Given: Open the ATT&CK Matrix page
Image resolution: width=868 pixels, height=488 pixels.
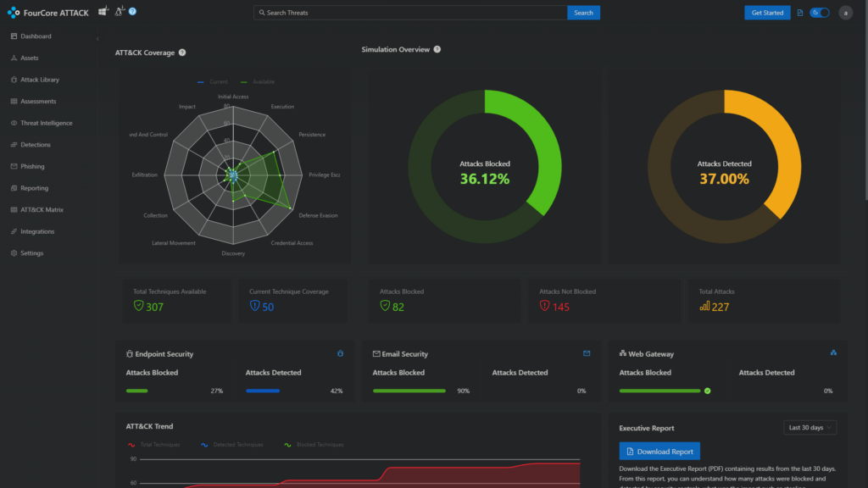Looking at the screenshot, I should tap(41, 209).
